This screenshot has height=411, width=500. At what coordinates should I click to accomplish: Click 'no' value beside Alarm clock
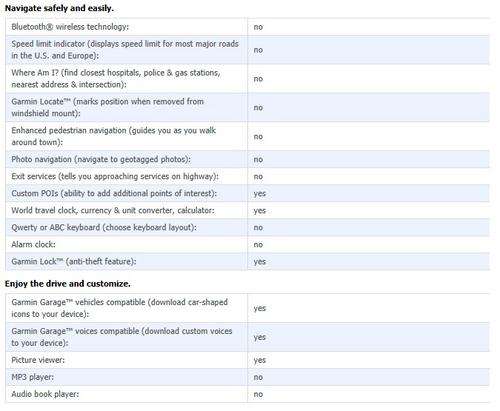pyautogui.click(x=258, y=245)
